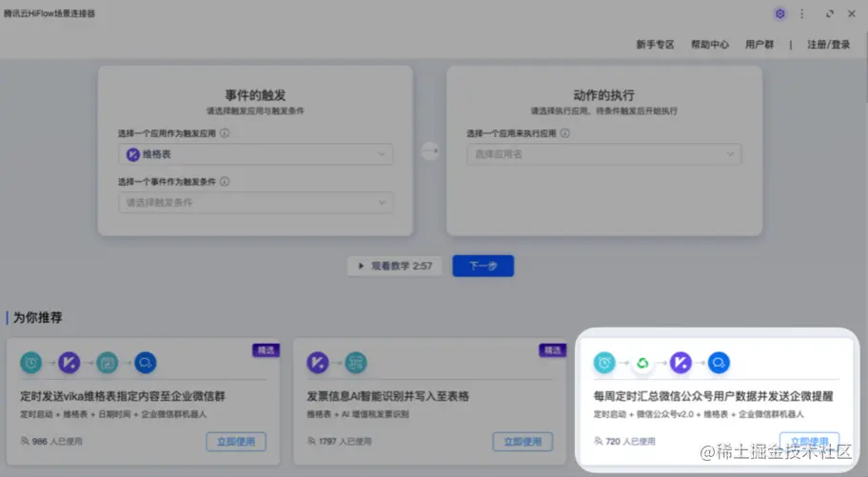868x477 pixels.
Task: Click 企业微信群机器人 icon in 每周定时汇总 card
Action: click(720, 363)
